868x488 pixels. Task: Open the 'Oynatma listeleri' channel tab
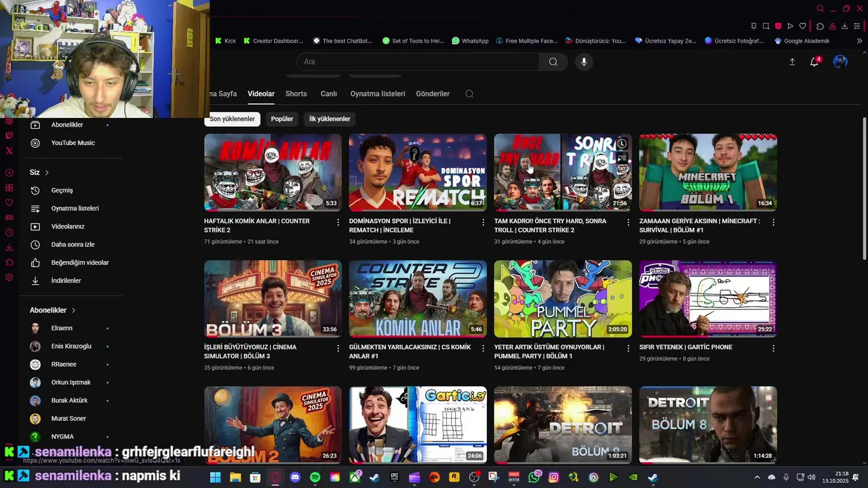378,94
